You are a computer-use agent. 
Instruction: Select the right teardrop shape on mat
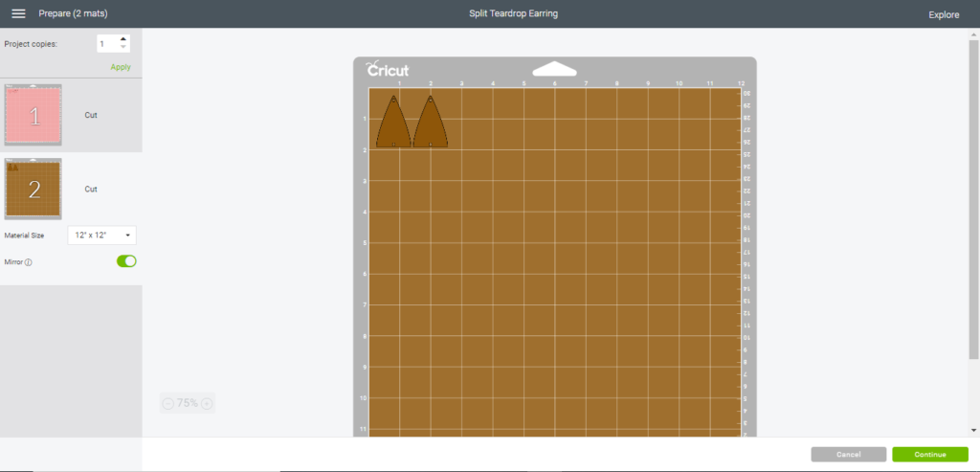point(431,124)
